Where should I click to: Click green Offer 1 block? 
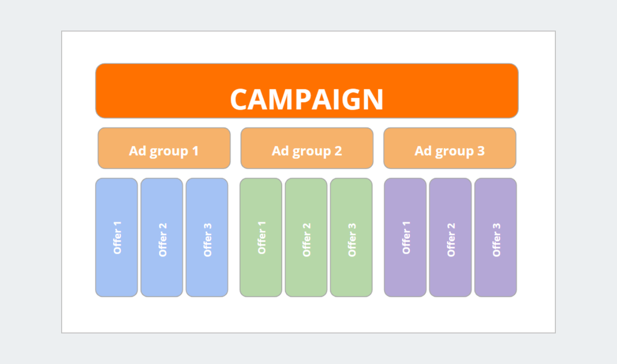(261, 238)
